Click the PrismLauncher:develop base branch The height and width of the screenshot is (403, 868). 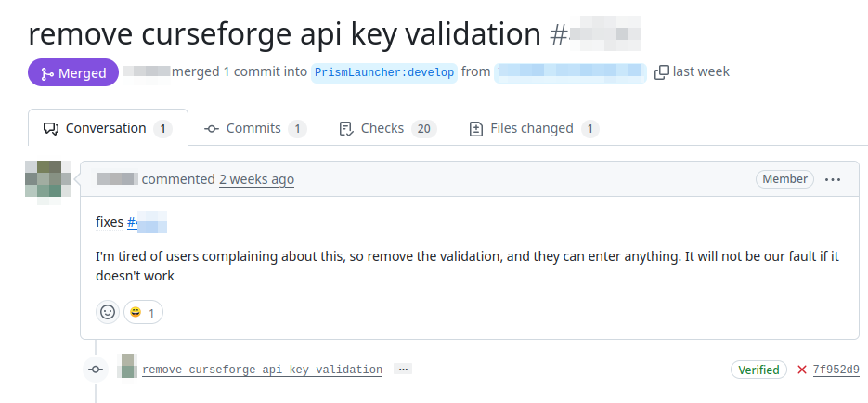pos(385,72)
